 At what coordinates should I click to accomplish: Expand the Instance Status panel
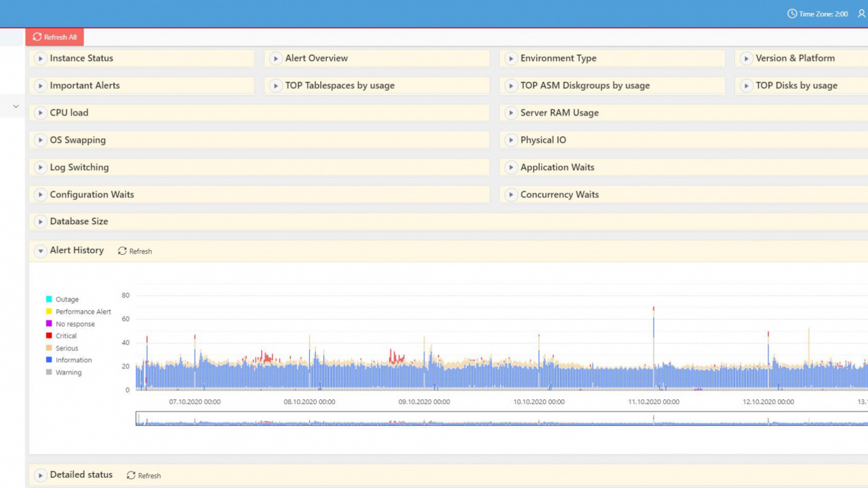click(x=41, y=58)
